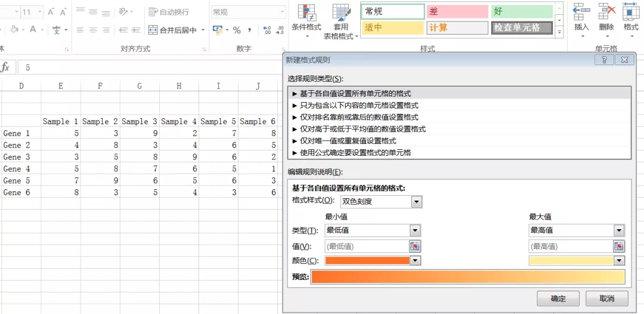
Task: Open 条件格式 conditional formatting menu
Action: [x=306, y=20]
